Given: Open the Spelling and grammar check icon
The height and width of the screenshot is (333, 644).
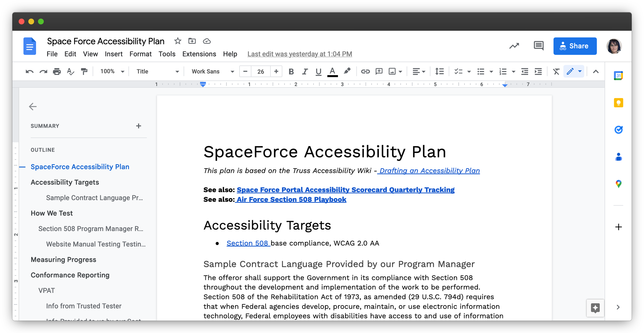Looking at the screenshot, I should [x=70, y=72].
